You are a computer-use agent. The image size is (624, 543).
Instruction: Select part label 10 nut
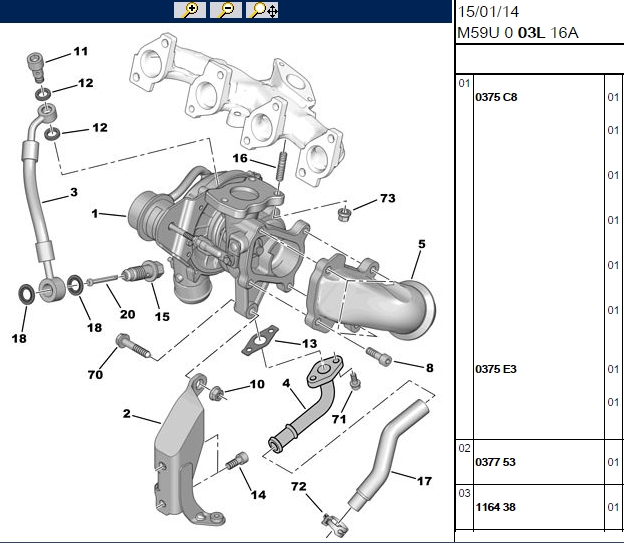257,384
